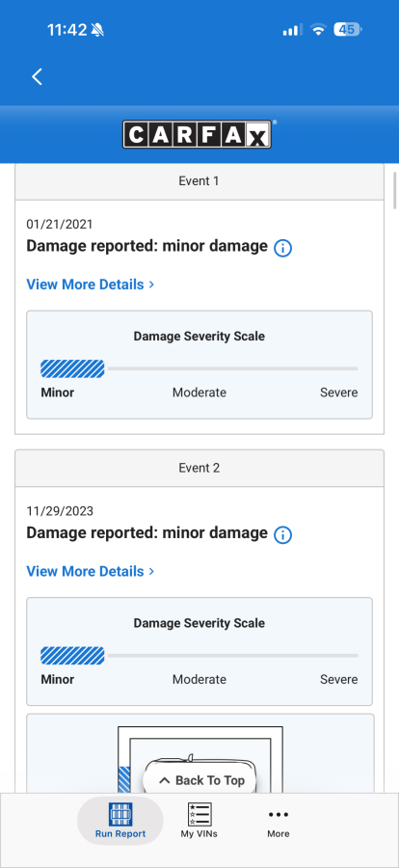The image size is (399, 868).
Task: Open the My VINs list icon
Action: pyautogui.click(x=199, y=814)
